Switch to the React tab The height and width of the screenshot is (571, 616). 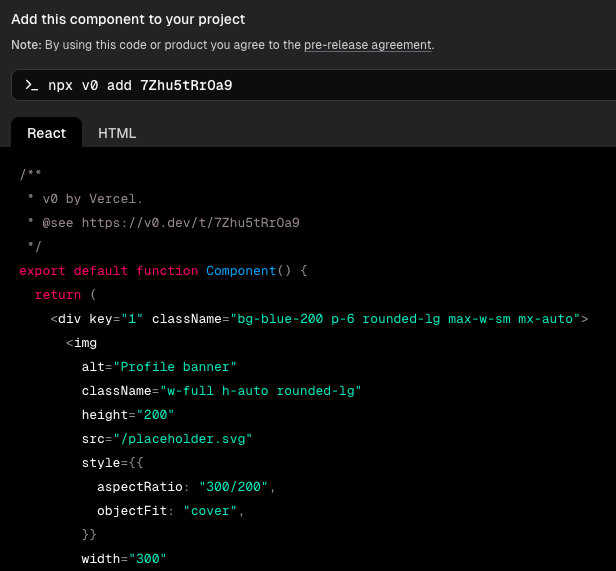(x=46, y=133)
